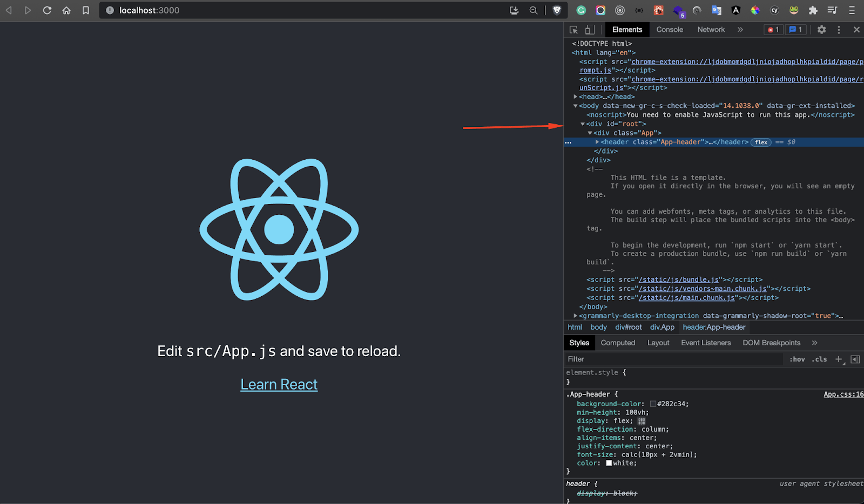864x504 pixels.
Task: Open the extension with badge 5
Action: [679, 11]
